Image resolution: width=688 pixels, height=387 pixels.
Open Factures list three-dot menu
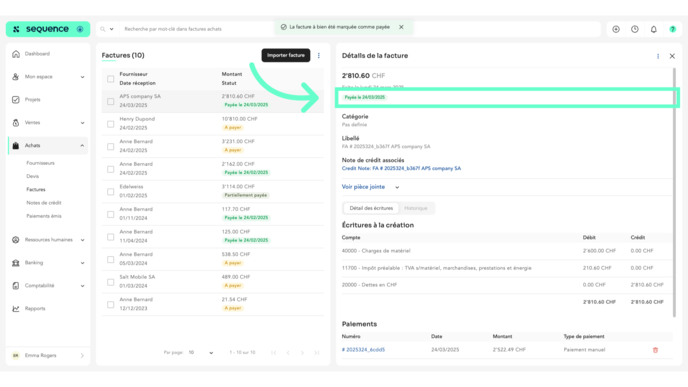click(319, 56)
